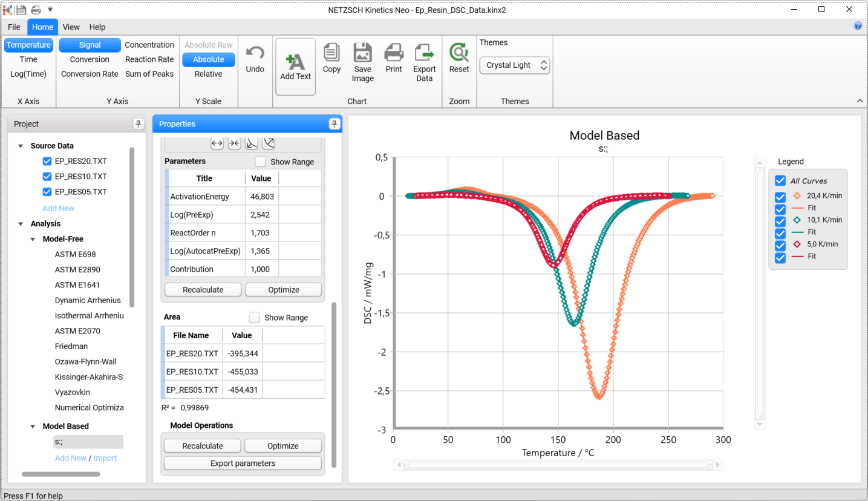This screenshot has width=868, height=501.
Task: Collapse the Source Data tree node
Action: pos(21,146)
